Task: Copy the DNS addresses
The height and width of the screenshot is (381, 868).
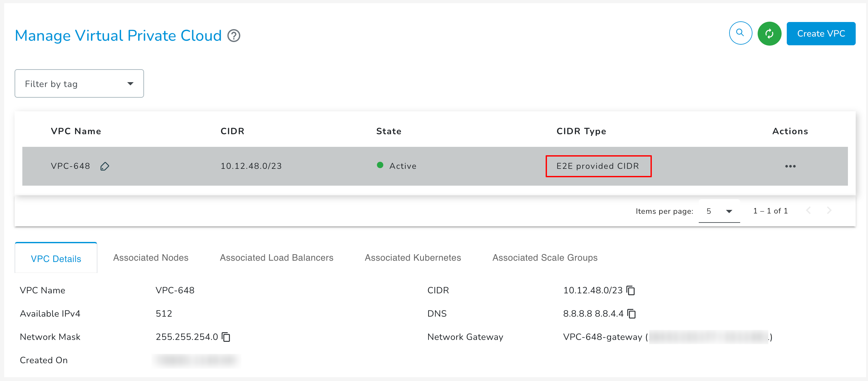Action: tap(632, 314)
